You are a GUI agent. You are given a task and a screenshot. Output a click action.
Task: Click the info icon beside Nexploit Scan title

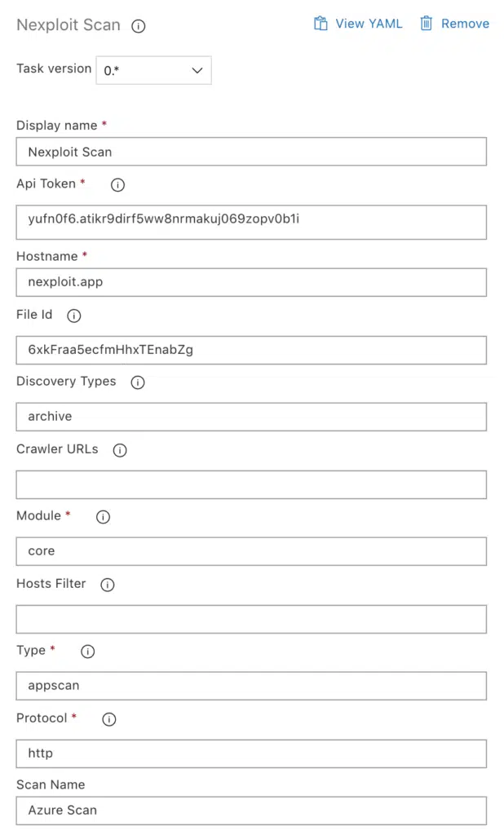(x=139, y=26)
